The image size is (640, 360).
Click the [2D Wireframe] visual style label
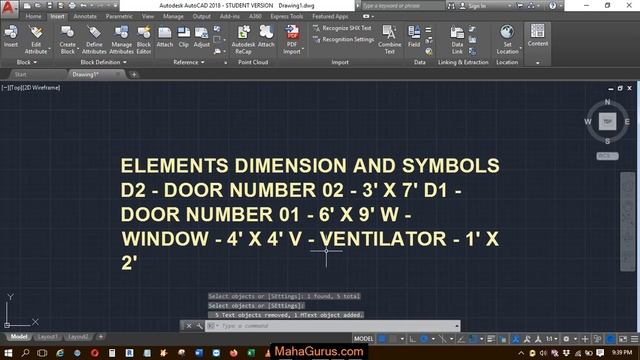click(x=41, y=87)
